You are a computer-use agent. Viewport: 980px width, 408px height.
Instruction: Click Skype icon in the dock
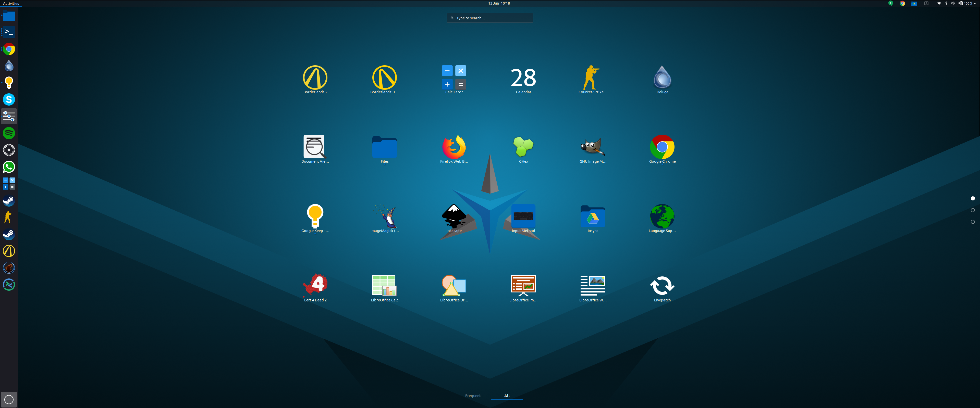tap(9, 99)
